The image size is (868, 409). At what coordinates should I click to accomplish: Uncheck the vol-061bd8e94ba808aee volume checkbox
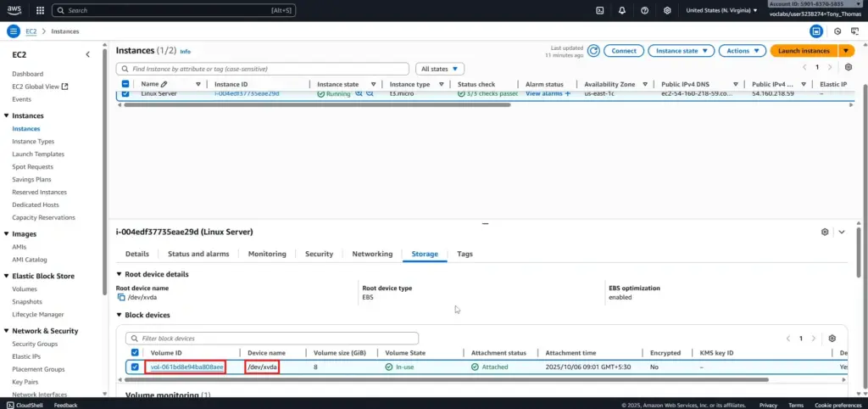point(135,367)
